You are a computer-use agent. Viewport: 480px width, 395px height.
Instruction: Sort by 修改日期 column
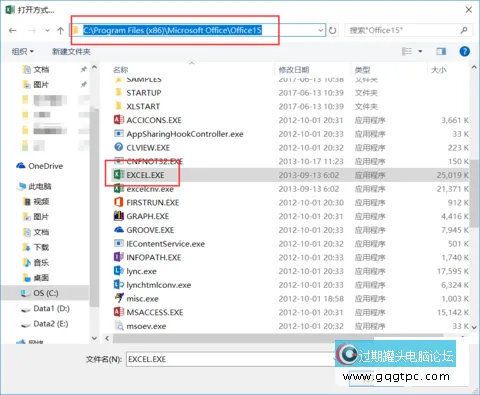click(x=294, y=70)
